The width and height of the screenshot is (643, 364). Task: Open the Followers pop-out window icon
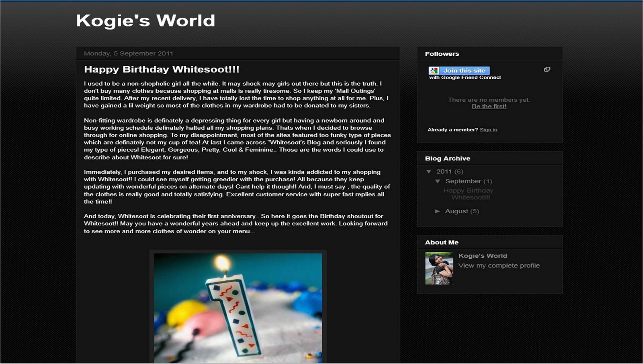547,70
